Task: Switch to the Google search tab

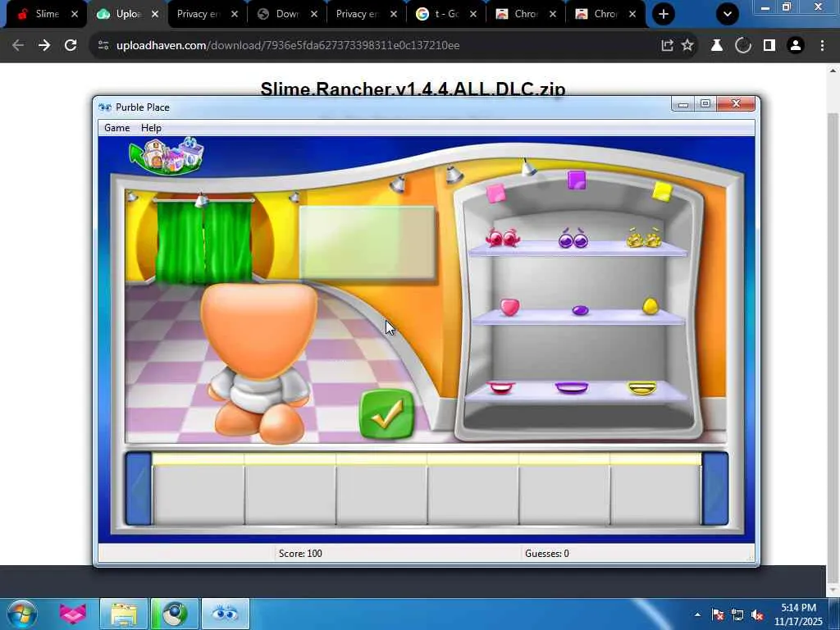Action: pos(446,14)
